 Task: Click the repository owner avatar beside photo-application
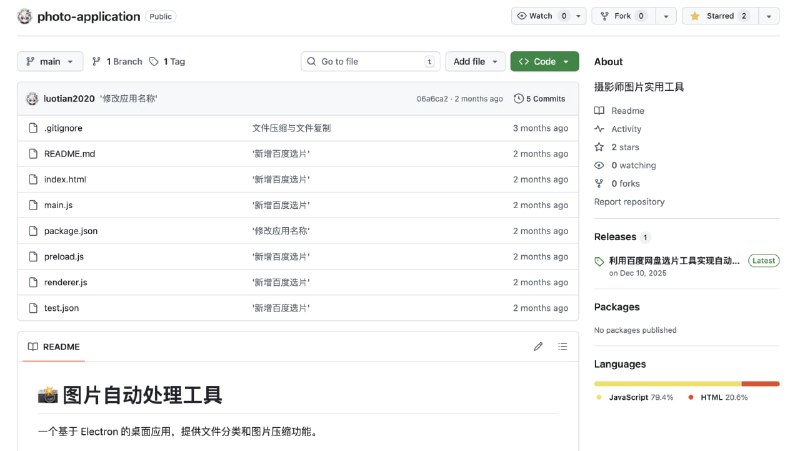pos(24,16)
